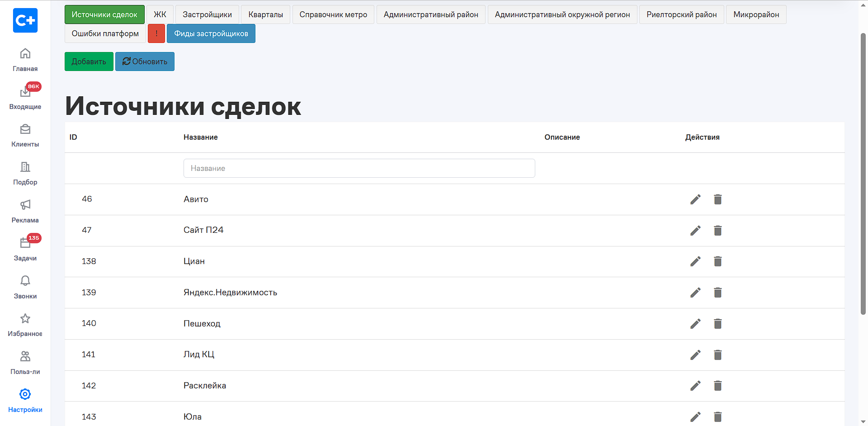Open the Риелторский район tab
Screen dimensions: 868x426
coord(682,14)
